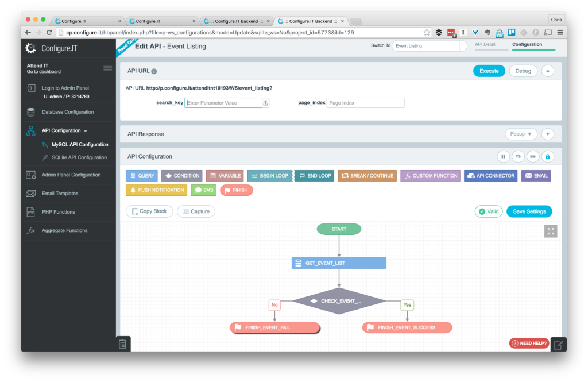Toggle the sidebar hamburger menu icon
The image size is (588, 382).
[x=107, y=68]
